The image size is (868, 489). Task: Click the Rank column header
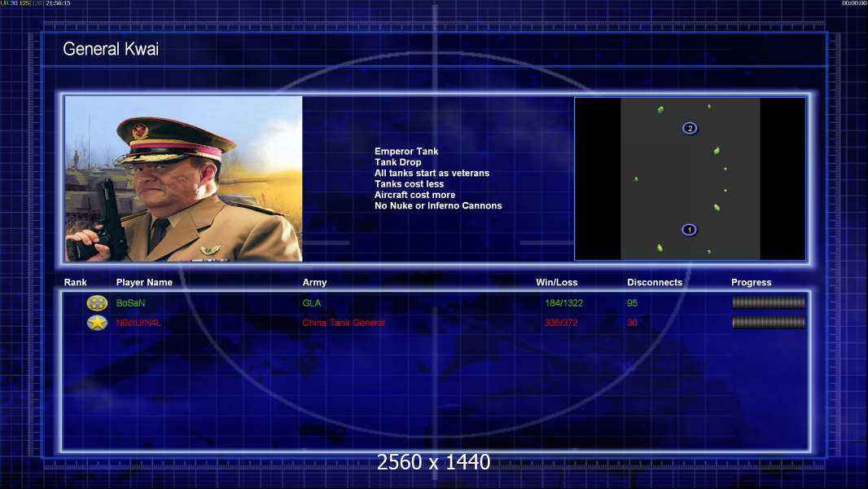click(75, 283)
